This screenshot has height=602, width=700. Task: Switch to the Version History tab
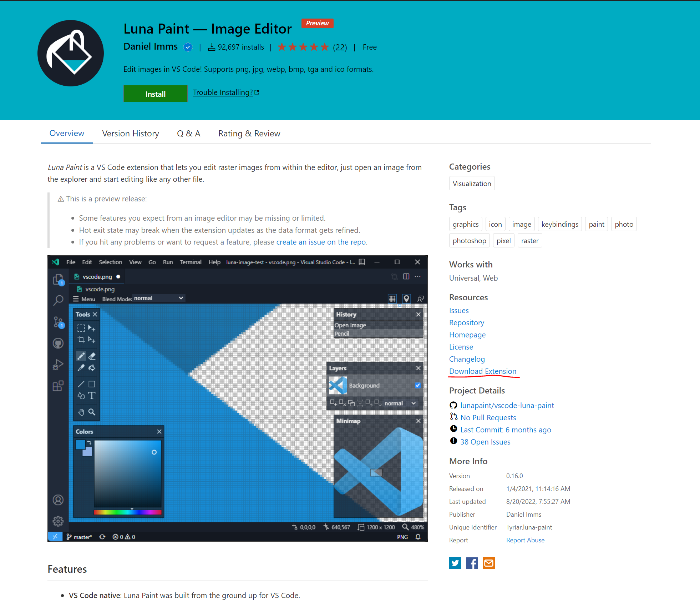click(x=131, y=134)
